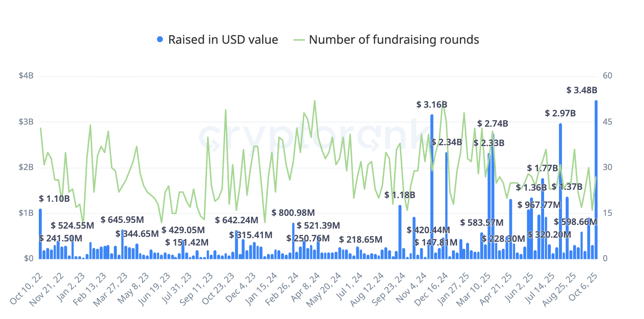Click the first bar labeled $1.10B
The height and width of the screenshot is (319, 644).
click(40, 234)
